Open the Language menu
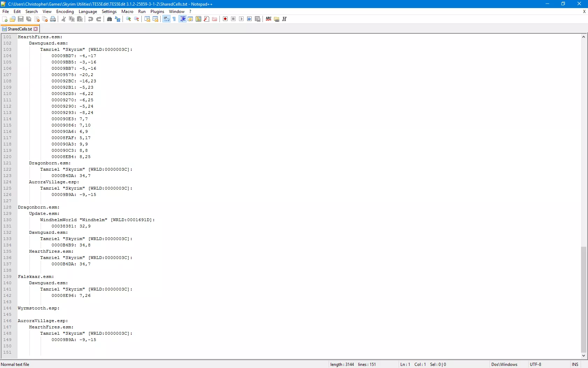The image size is (588, 368). coord(88,12)
